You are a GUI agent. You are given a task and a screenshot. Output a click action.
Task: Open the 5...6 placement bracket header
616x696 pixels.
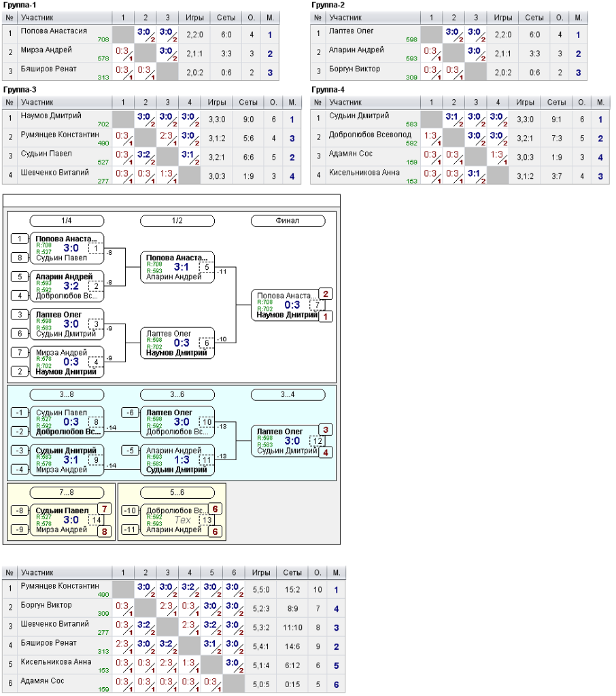[x=177, y=493]
